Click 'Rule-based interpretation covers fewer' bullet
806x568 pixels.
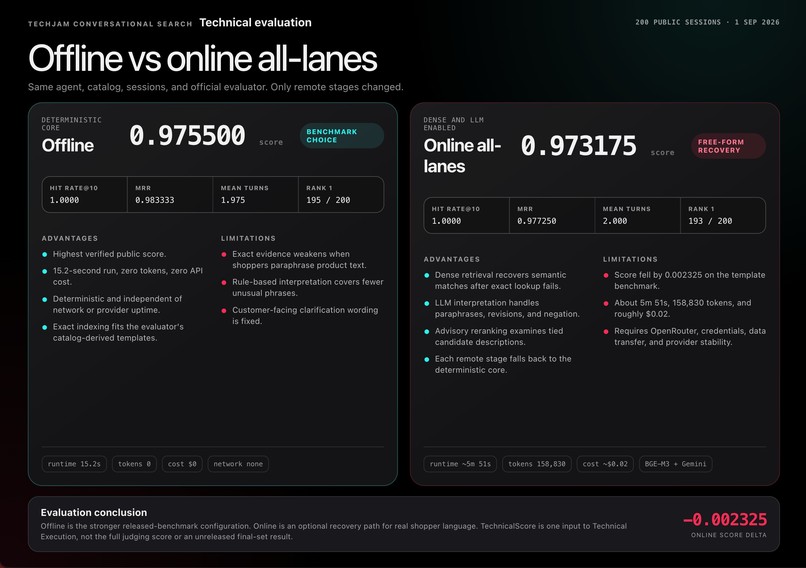point(307,287)
